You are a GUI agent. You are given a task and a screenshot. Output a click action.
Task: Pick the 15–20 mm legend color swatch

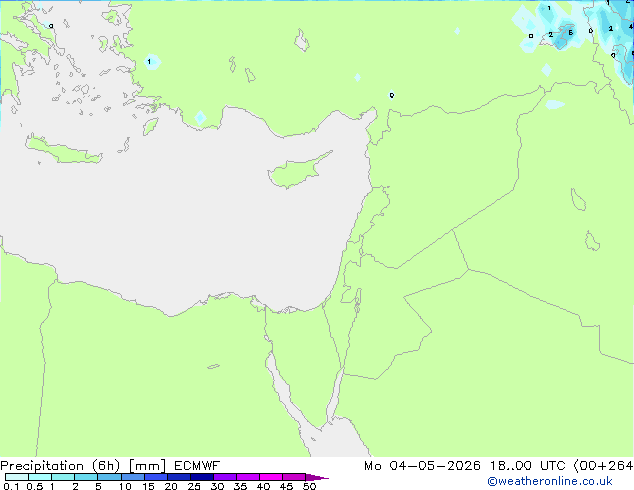click(156, 477)
